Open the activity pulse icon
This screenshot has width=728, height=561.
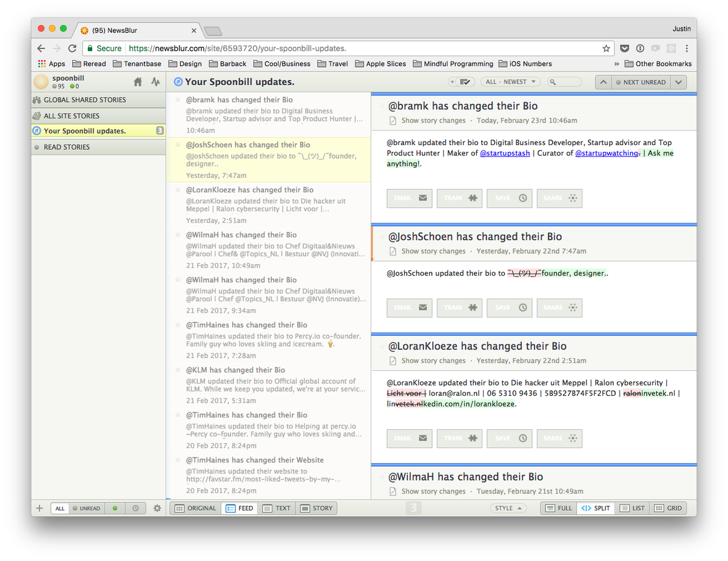[x=156, y=81]
